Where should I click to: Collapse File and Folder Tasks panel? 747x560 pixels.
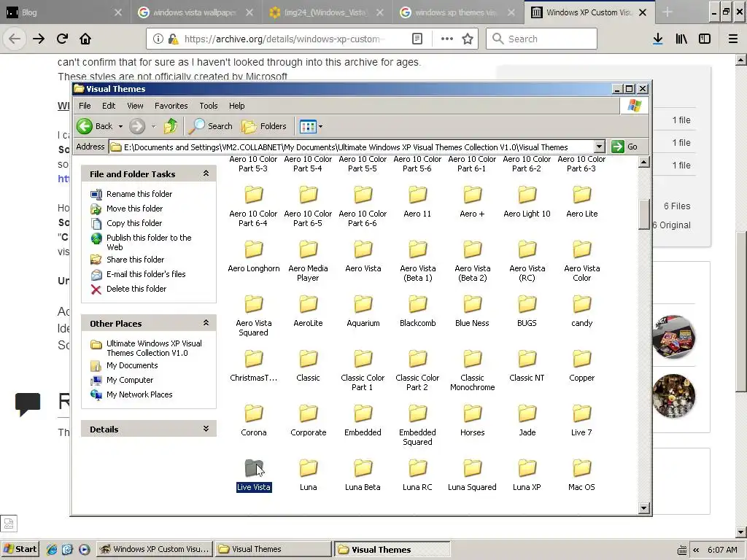click(206, 174)
